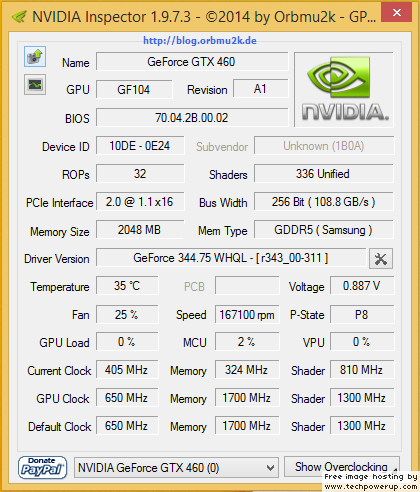Open the sensor monitoring graph icon
The width and height of the screenshot is (420, 492).
coord(35,85)
